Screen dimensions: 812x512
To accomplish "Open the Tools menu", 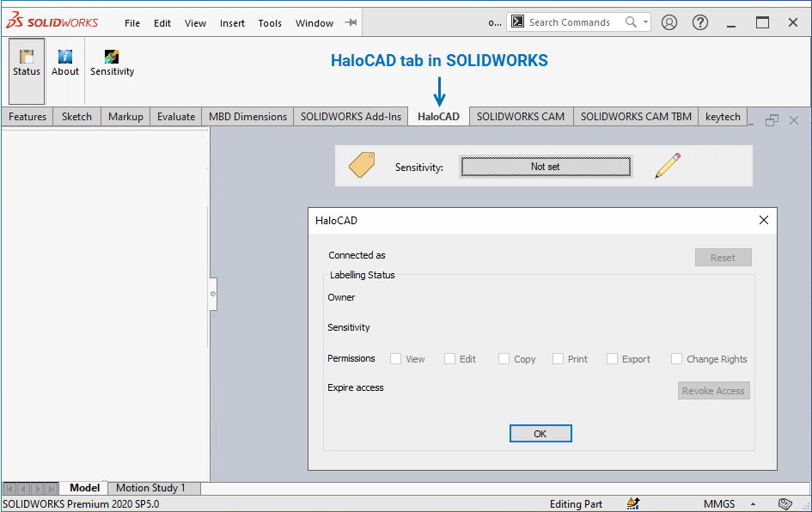I will (x=270, y=23).
